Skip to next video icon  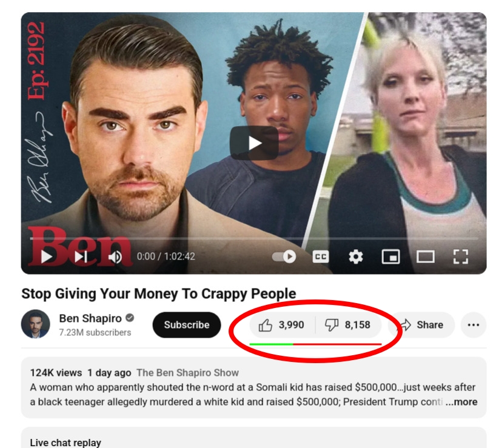[x=81, y=257]
